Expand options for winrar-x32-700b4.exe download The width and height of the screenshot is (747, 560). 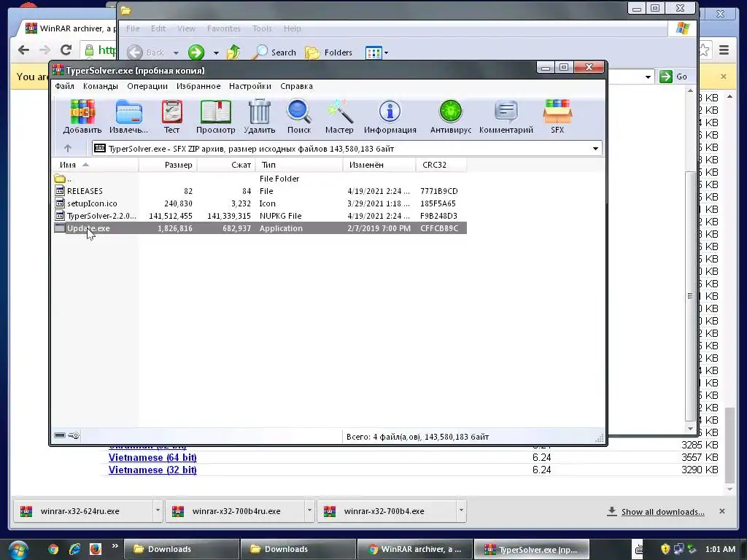461,510
